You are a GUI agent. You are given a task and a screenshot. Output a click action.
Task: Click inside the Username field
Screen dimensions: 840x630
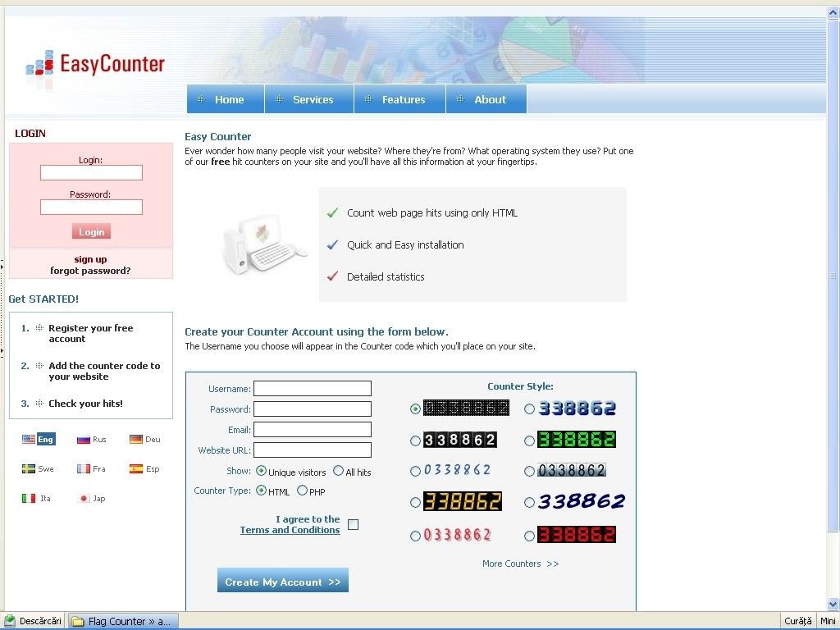(312, 388)
